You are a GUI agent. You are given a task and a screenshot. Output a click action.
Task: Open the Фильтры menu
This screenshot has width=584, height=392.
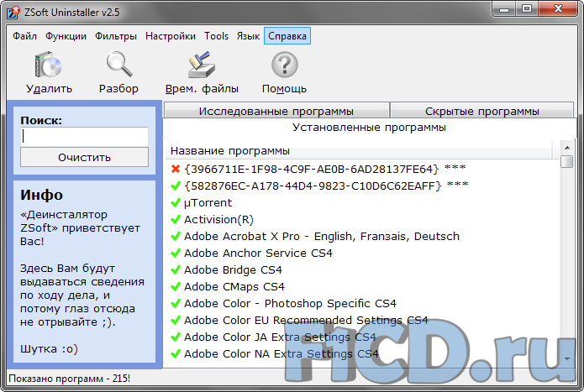point(116,36)
